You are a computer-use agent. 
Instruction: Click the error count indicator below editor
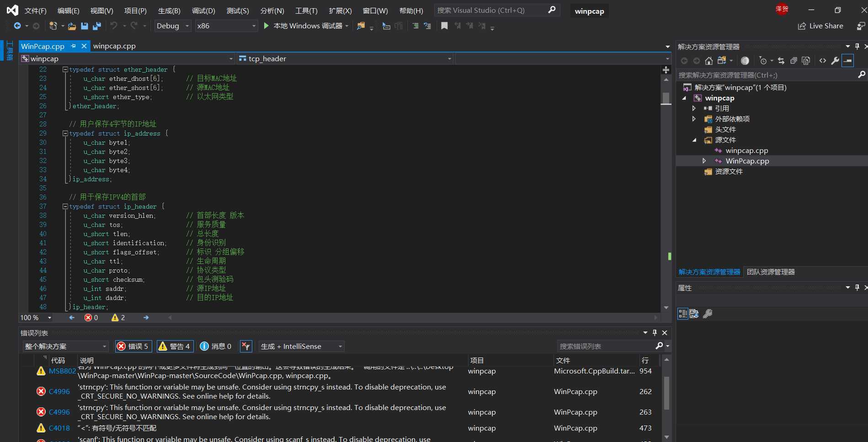coord(91,318)
